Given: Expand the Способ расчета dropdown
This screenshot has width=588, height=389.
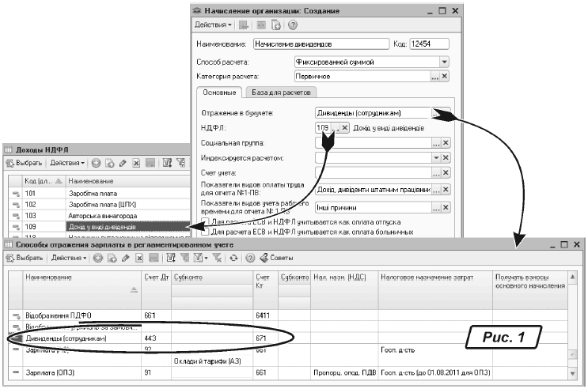Looking at the screenshot, I should coord(444,61).
